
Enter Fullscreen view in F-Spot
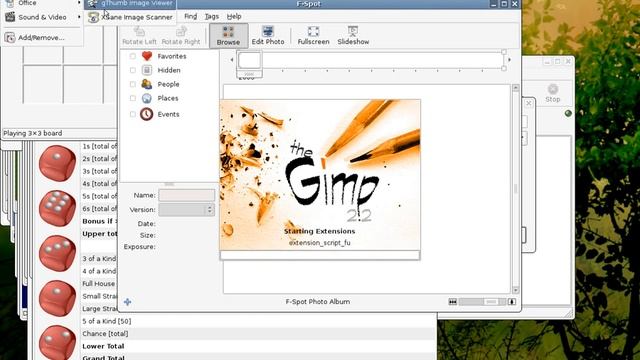coord(313,36)
